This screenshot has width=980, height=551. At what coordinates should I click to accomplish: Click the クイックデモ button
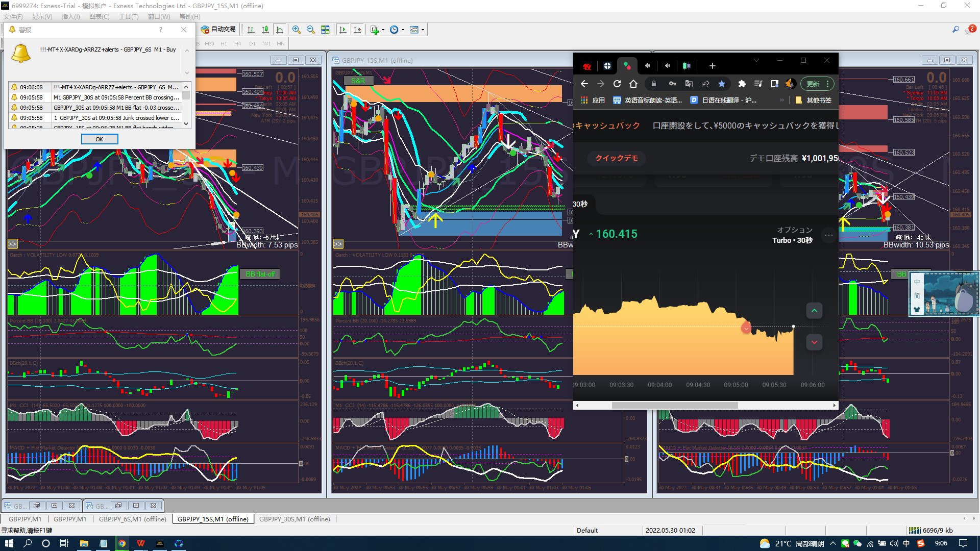[x=617, y=158]
